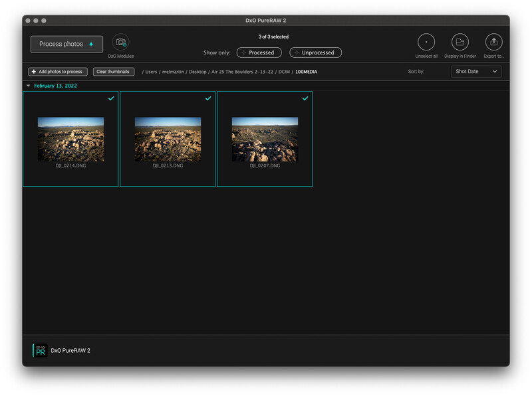Deselect checkmark on DJI_0213.DNG
The height and width of the screenshot is (396, 532).
tap(208, 98)
